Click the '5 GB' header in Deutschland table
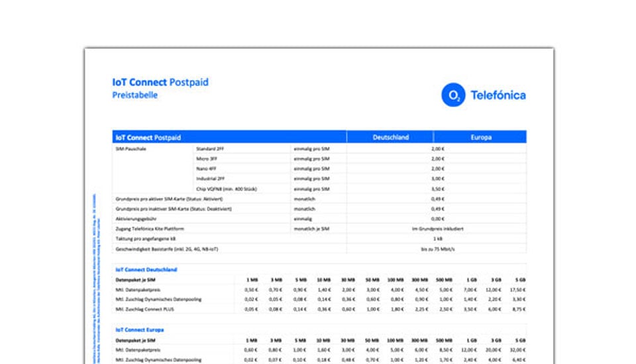Screen dimensions: 636x364 [521, 280]
